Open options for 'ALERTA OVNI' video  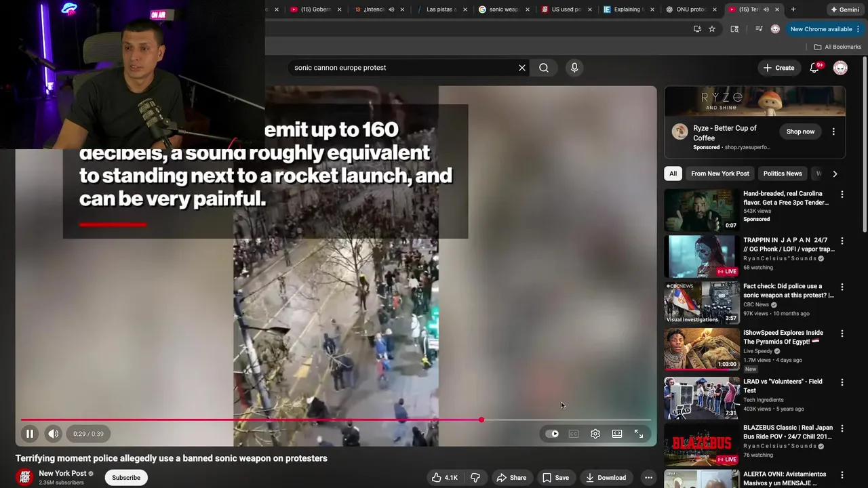pyautogui.click(x=842, y=475)
